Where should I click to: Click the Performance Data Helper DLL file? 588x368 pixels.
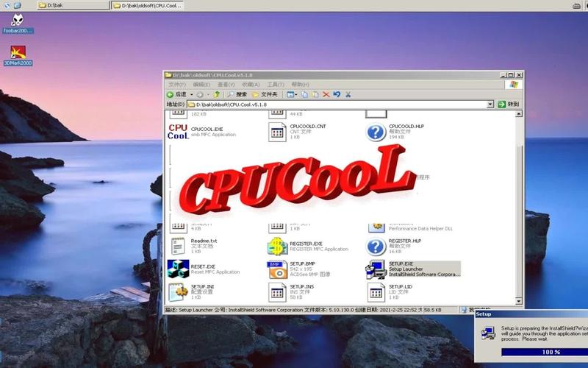pyautogui.click(x=411, y=227)
